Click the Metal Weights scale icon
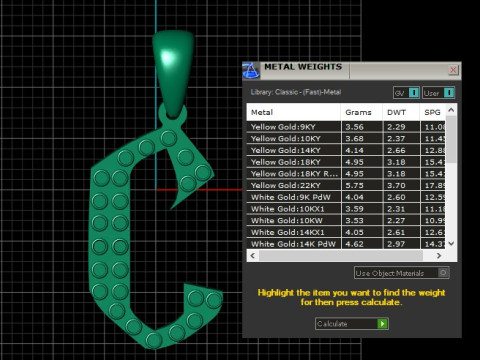 point(251,70)
